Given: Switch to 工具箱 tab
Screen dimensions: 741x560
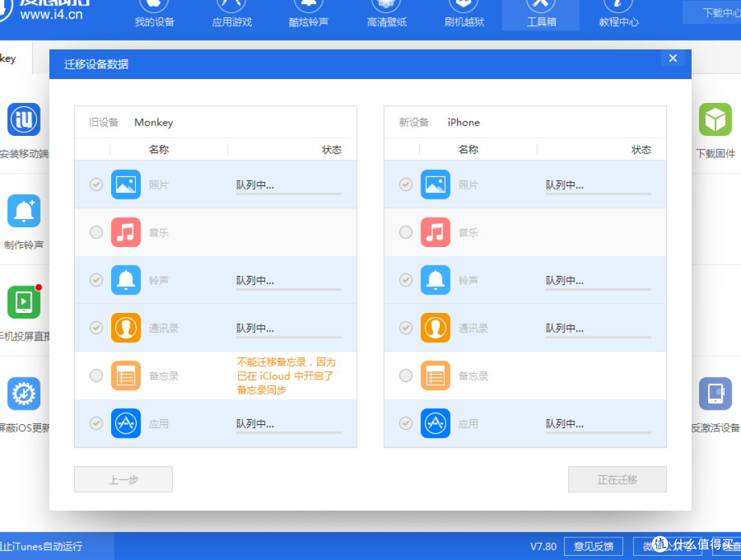Looking at the screenshot, I should (541, 14).
